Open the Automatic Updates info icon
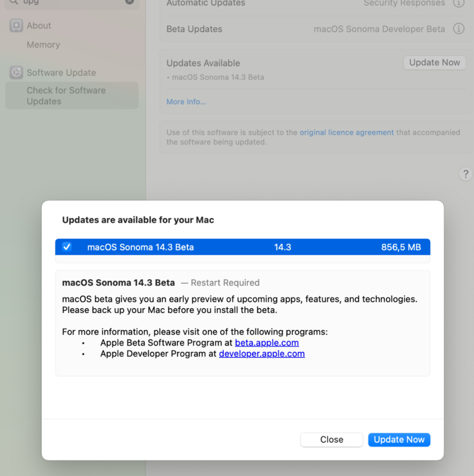 click(x=459, y=3)
